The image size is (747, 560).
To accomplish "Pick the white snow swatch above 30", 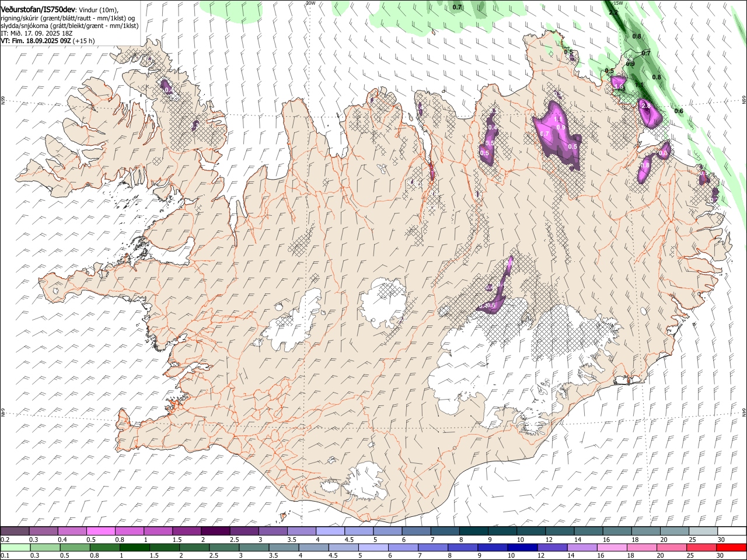I will tap(732, 531).
